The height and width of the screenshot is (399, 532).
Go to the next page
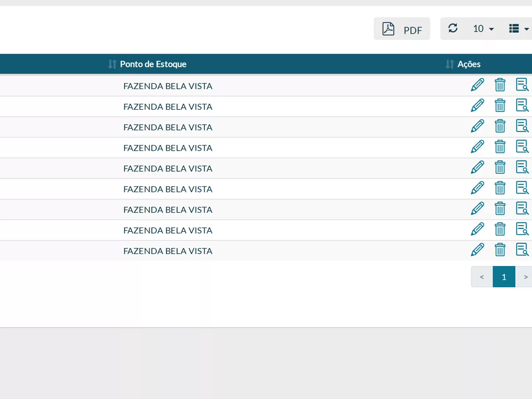point(525,277)
